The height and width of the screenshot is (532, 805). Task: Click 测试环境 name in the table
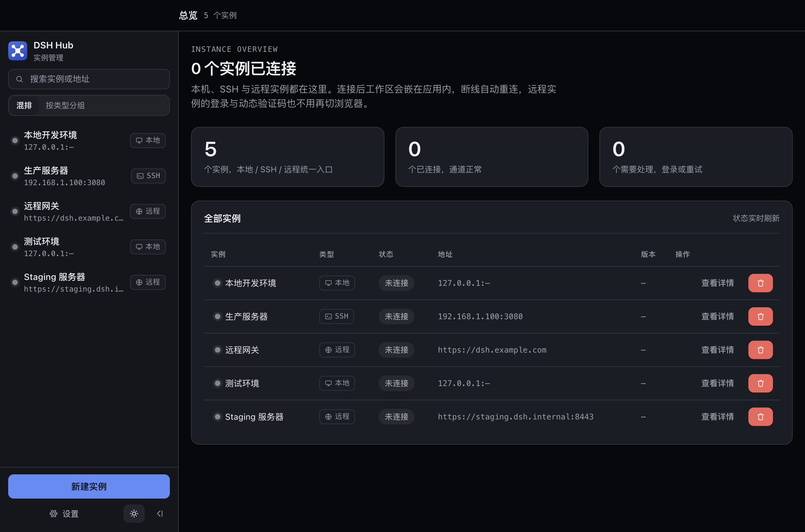point(242,383)
